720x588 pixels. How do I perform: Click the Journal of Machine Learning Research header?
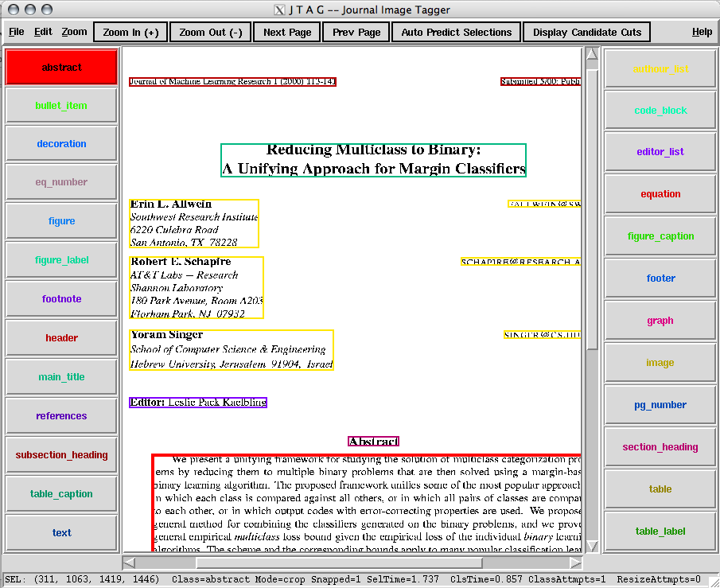(232, 82)
